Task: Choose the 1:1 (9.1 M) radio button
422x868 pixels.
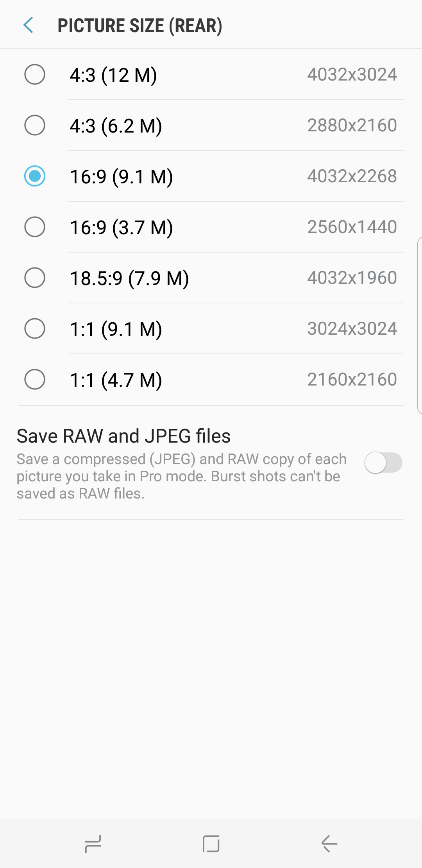Action: pyautogui.click(x=35, y=328)
